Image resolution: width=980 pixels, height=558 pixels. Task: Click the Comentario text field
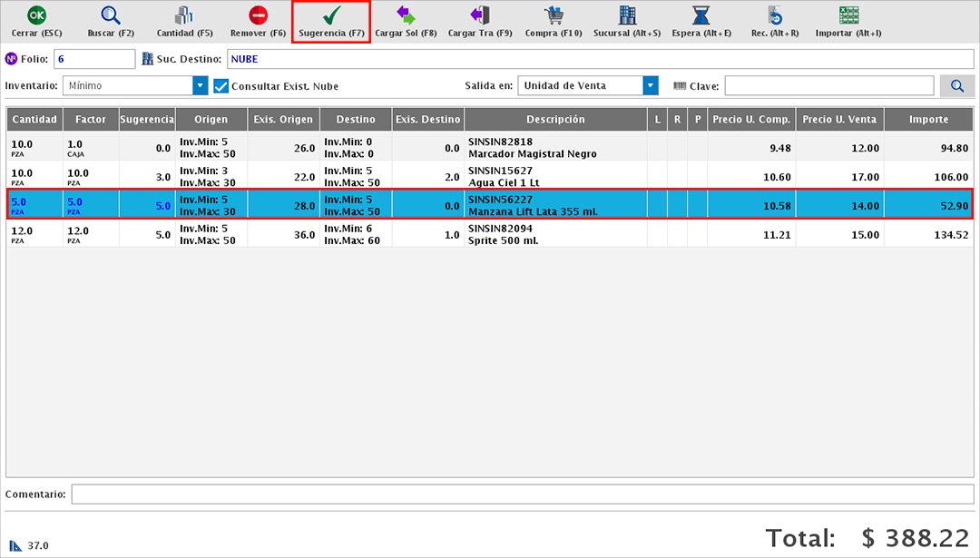point(523,494)
